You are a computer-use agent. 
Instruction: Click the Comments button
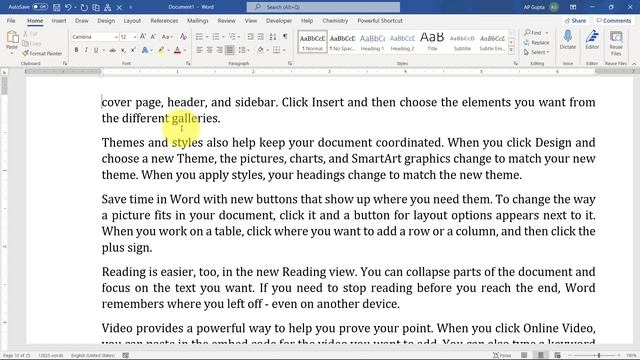point(613,20)
